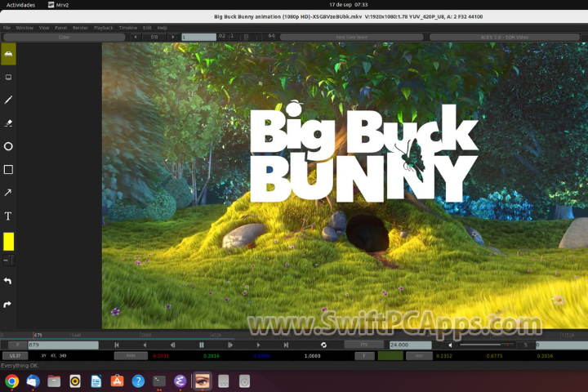Play the video forward
The height and width of the screenshot is (392, 588).
tap(258, 345)
